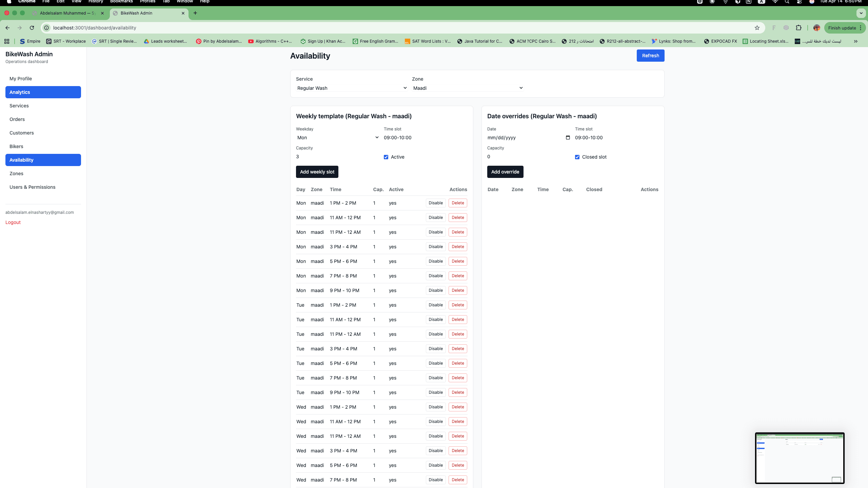Open the SAT Word Lists bookmark
Viewport: 868px width, 488px height.
(427, 41)
